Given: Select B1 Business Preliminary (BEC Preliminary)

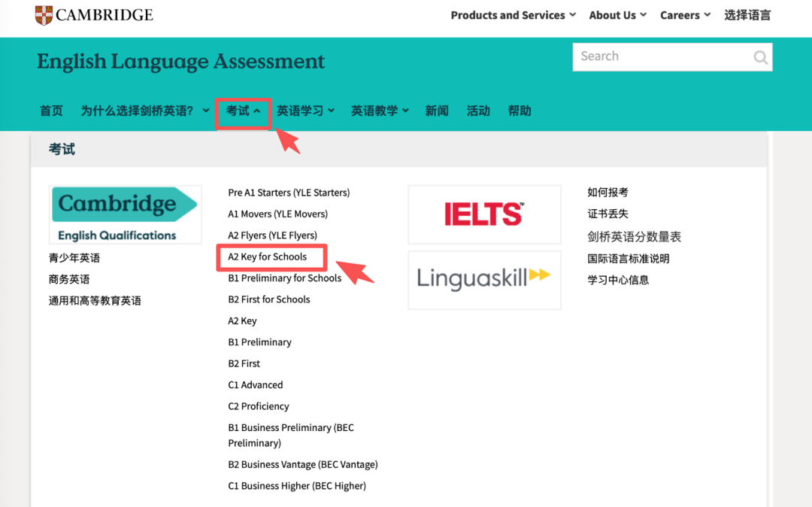Looking at the screenshot, I should 291,435.
